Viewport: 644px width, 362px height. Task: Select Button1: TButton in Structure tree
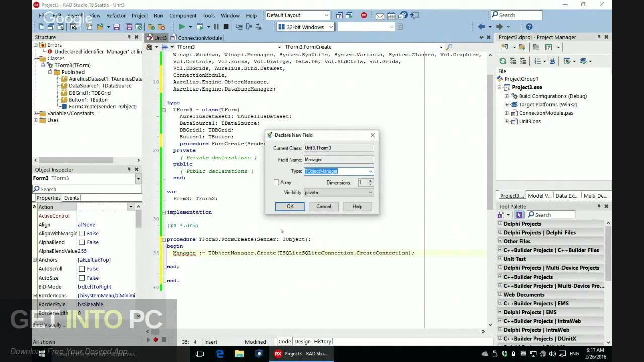88,100
